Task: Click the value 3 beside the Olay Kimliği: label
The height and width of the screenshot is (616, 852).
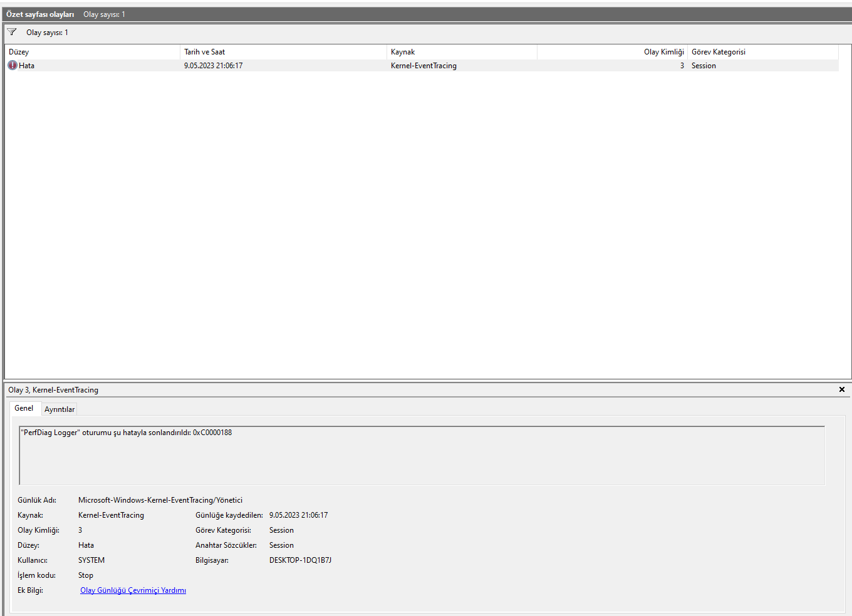Action: click(80, 530)
